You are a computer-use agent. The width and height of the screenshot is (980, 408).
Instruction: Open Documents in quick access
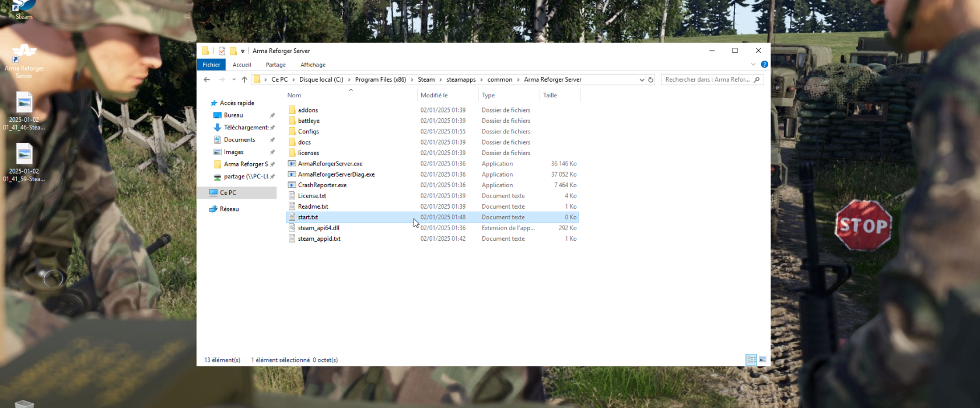pyautogui.click(x=239, y=140)
